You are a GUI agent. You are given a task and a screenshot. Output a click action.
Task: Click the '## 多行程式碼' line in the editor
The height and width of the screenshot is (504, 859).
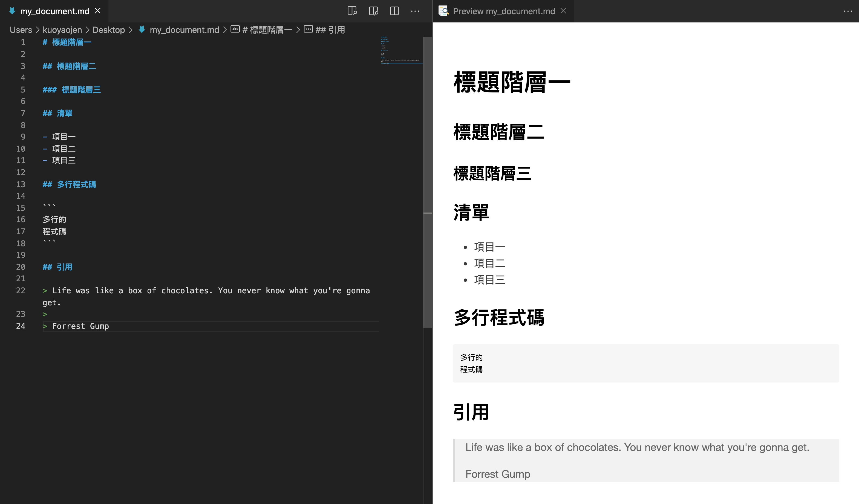pyautogui.click(x=69, y=184)
